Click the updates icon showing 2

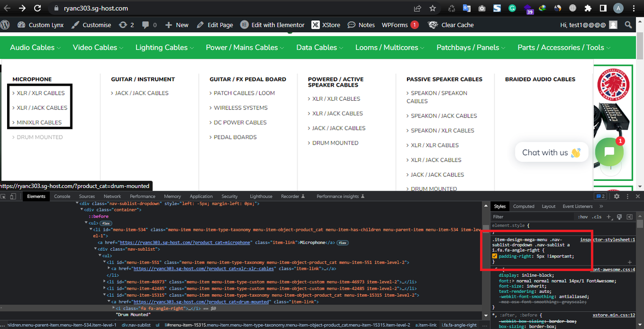[x=126, y=25]
